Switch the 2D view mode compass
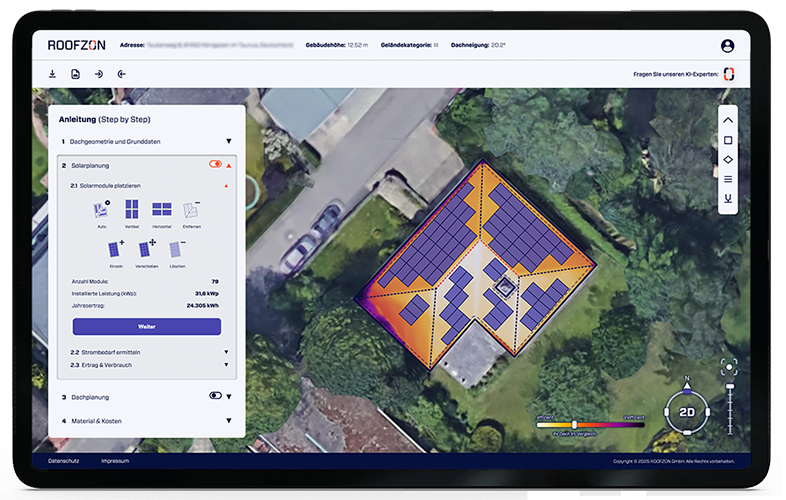Screen dimensions: 786x500 687,410
